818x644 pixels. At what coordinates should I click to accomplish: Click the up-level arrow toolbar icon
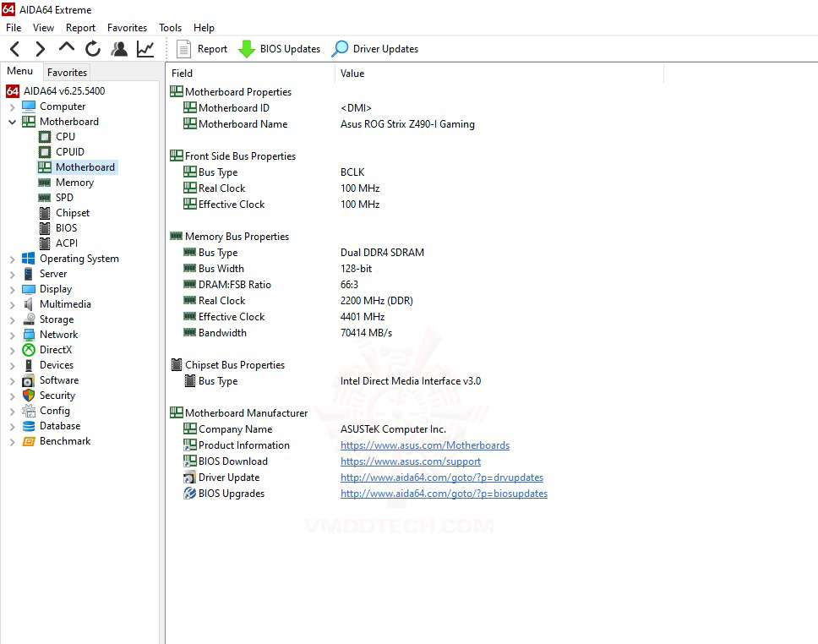(66, 47)
